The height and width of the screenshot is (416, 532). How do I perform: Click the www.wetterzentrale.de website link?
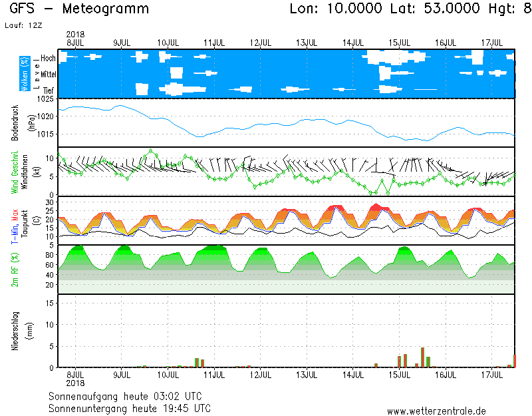point(436,411)
